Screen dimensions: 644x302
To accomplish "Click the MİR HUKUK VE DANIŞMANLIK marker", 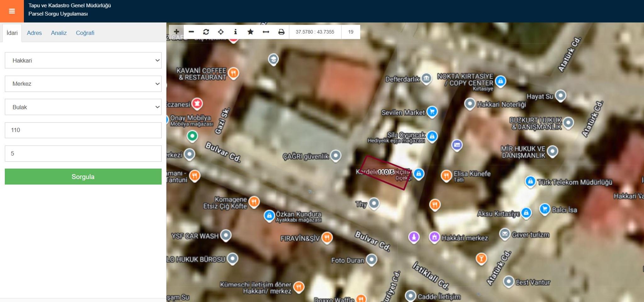I will [x=552, y=151].
